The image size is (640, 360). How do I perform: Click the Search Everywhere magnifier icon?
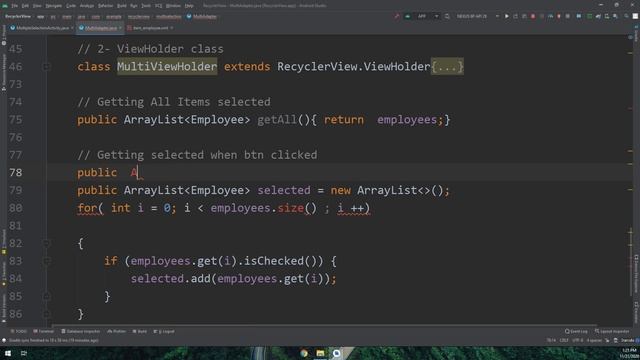click(x=626, y=16)
